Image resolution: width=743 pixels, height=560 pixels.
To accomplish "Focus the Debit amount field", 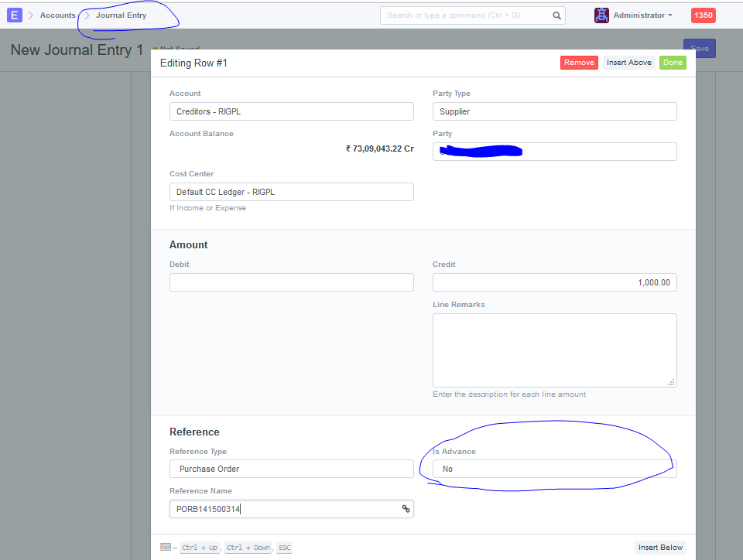I will point(292,282).
